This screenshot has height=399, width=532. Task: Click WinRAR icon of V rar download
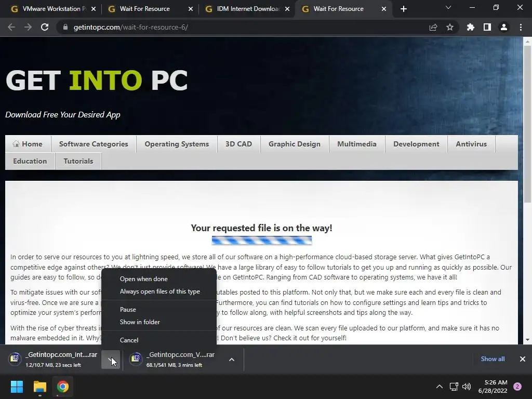click(136, 358)
